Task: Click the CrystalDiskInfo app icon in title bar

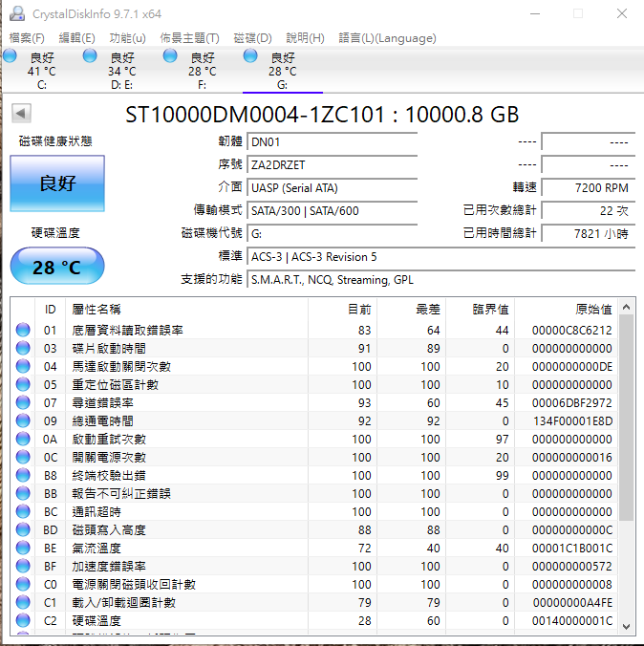Action: tap(17, 13)
